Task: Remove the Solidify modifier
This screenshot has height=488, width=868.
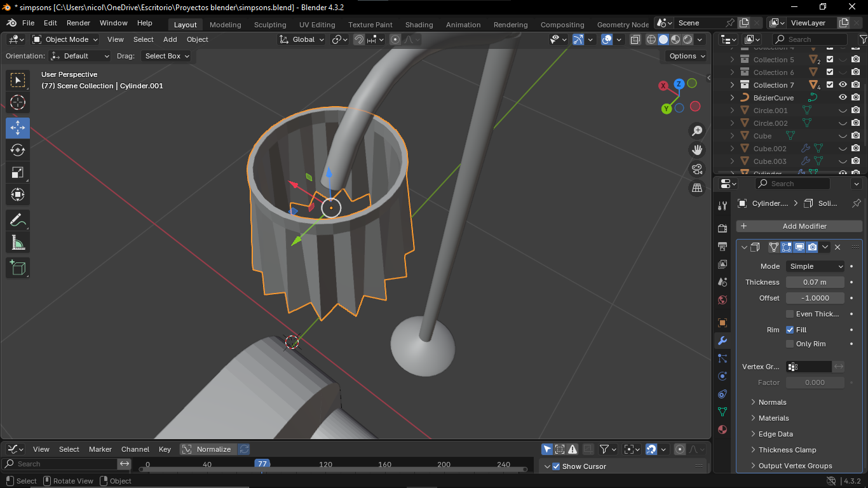Action: pyautogui.click(x=837, y=247)
